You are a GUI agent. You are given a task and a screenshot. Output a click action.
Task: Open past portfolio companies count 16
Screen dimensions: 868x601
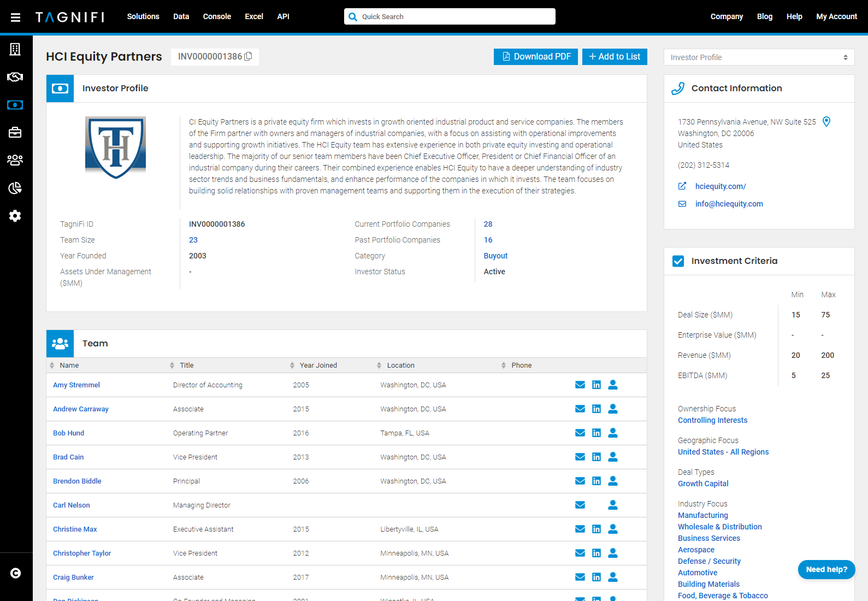[x=488, y=240]
